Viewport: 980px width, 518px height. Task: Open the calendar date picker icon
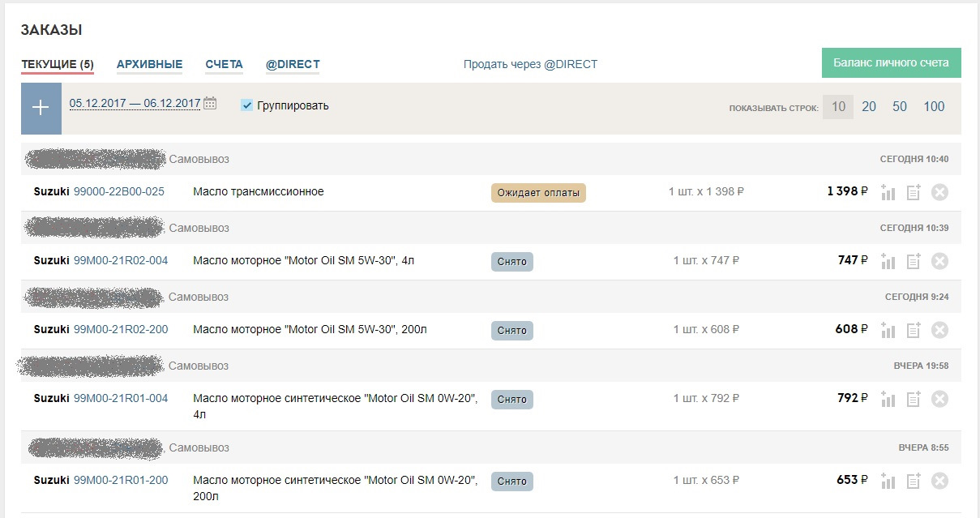210,104
